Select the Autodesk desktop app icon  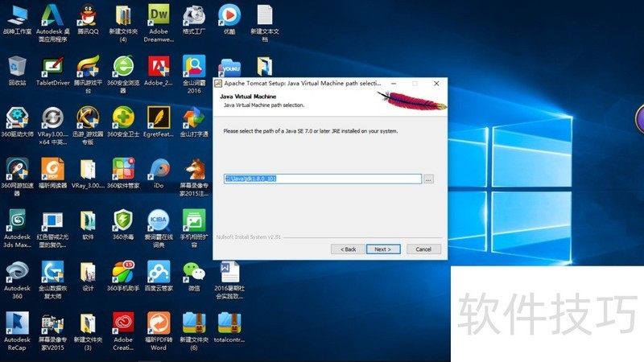click(x=52, y=15)
